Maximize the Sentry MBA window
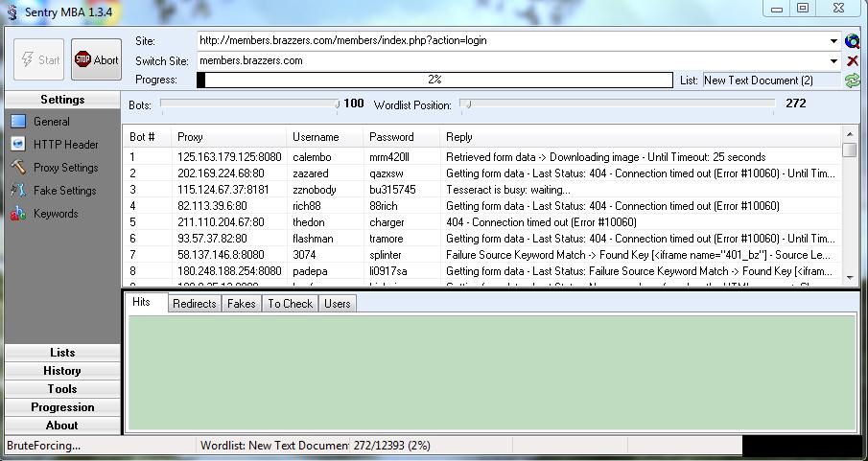 coord(803,9)
